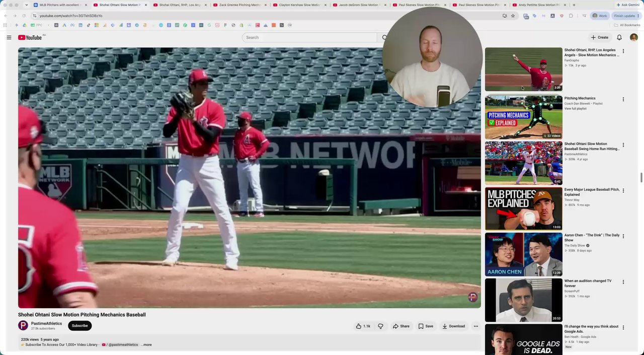Subscribe to PastimeAthletics channel
Screen dimensions: 644x355
pyautogui.click(x=79, y=326)
